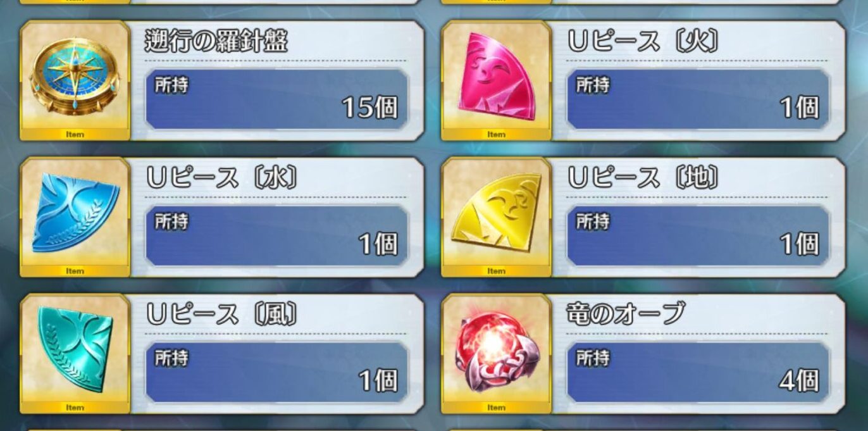Tap the 15個 owned count bar
Viewport: 868px width, 431px height.
click(x=276, y=99)
